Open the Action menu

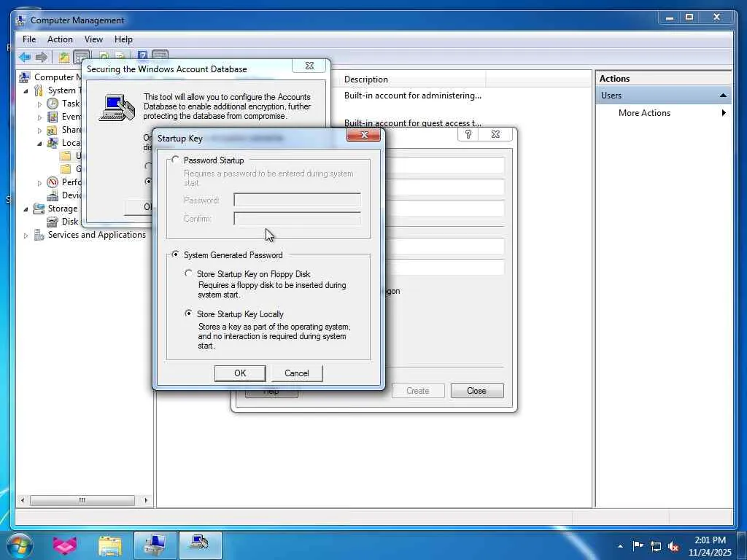click(60, 39)
